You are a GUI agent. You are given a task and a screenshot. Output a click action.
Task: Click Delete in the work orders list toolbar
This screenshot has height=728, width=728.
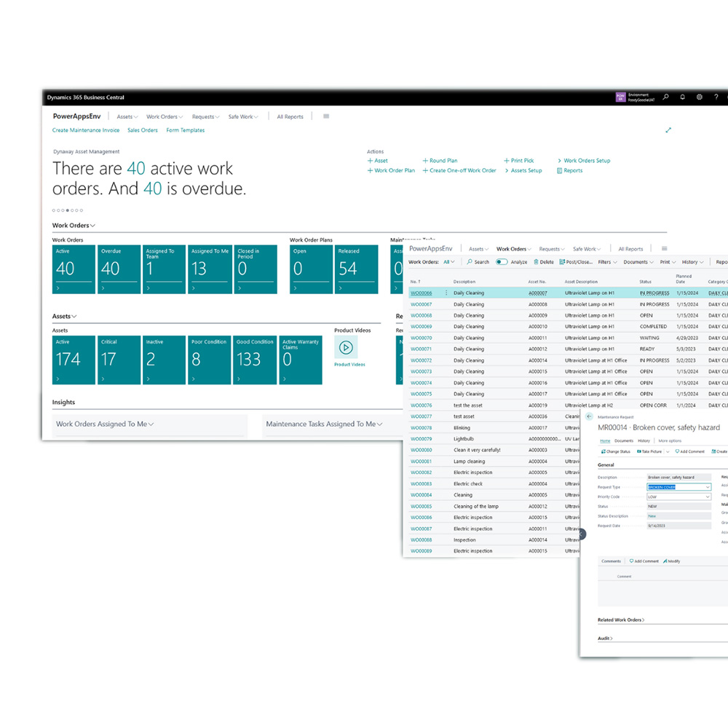click(544, 262)
